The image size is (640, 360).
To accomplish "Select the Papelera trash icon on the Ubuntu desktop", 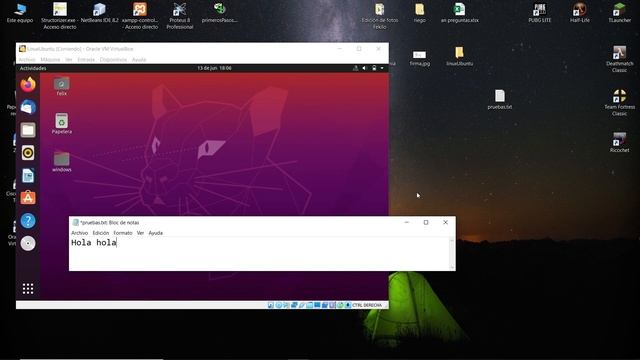I will (x=62, y=124).
